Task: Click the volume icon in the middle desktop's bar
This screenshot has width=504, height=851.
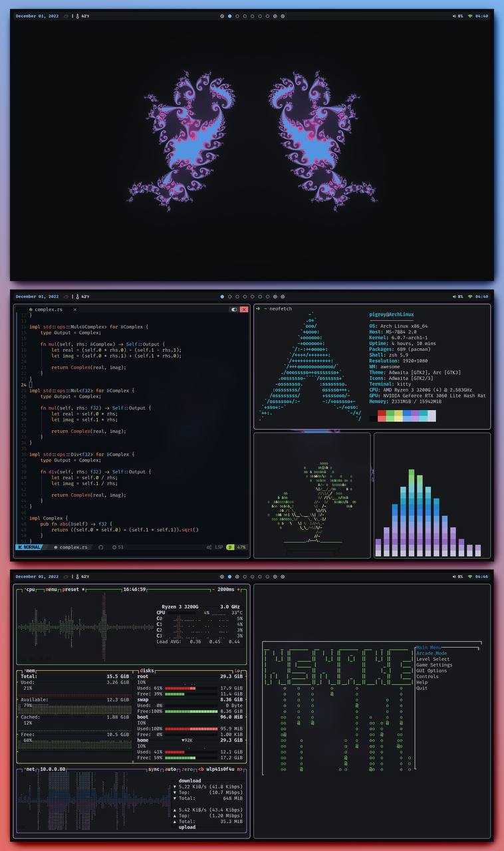Action: tap(454, 297)
